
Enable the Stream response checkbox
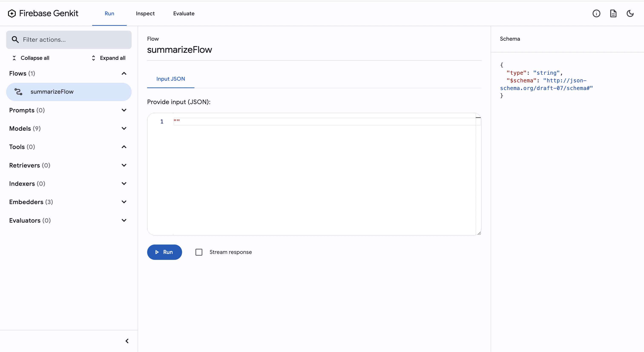click(x=199, y=252)
